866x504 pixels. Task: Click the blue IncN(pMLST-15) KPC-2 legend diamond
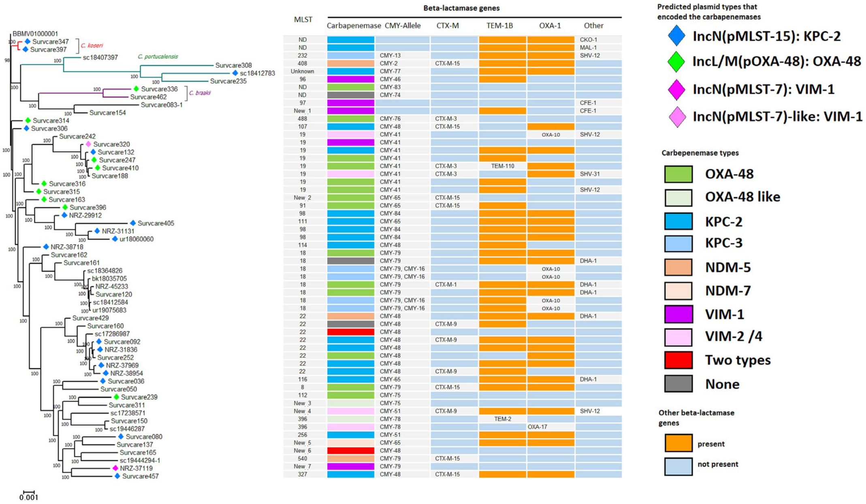(x=676, y=36)
